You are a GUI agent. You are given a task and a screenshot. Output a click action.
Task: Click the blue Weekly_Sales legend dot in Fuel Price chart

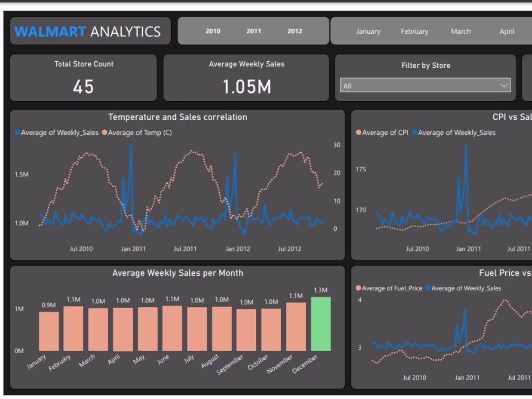pyautogui.click(x=428, y=288)
